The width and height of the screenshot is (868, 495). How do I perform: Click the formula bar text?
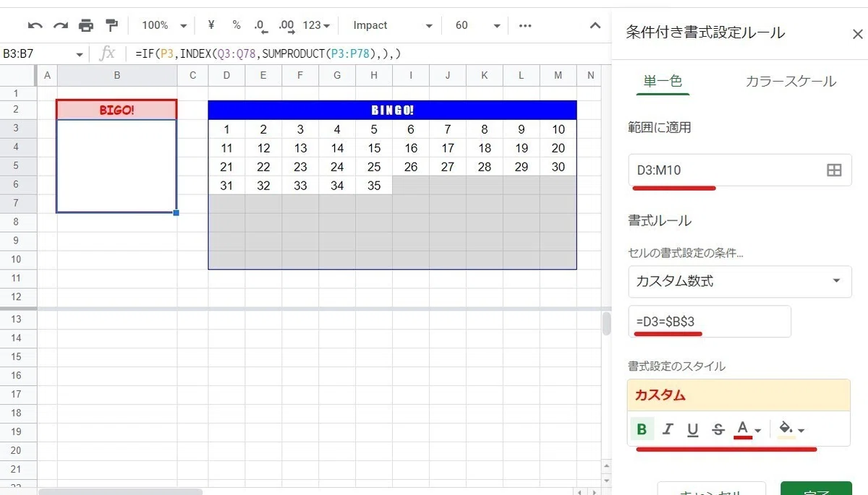pyautogui.click(x=268, y=54)
